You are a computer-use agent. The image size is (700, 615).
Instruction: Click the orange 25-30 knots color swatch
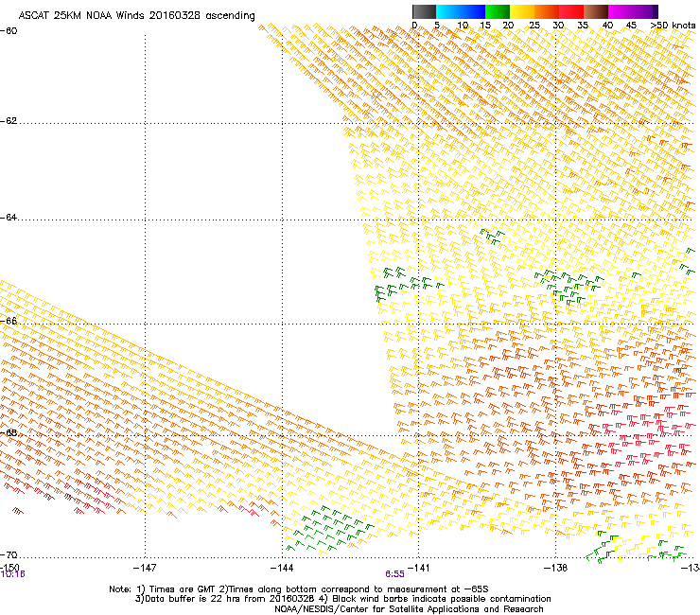coord(547,11)
